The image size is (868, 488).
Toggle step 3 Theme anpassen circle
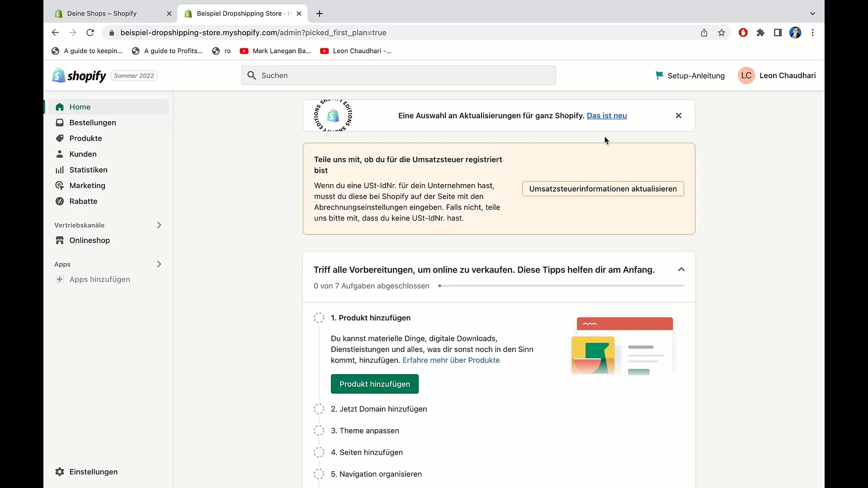[x=319, y=431]
